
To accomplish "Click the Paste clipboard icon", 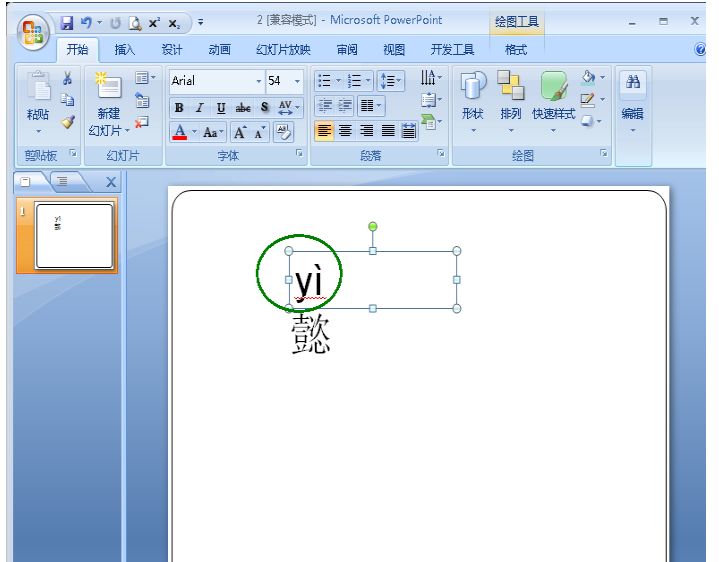I will [39, 86].
